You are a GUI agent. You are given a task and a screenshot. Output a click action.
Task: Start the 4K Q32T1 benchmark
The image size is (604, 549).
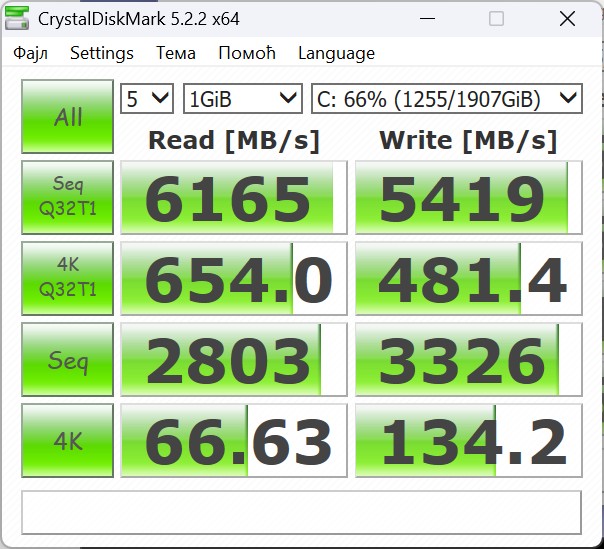[x=67, y=278]
